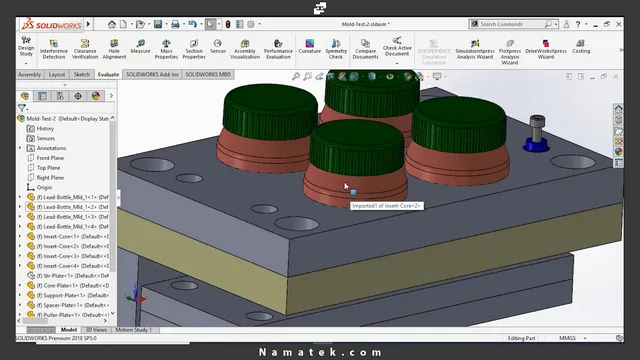Expand Insert-Core<2> in feature tree
This screenshot has height=360, width=640.
20,246
